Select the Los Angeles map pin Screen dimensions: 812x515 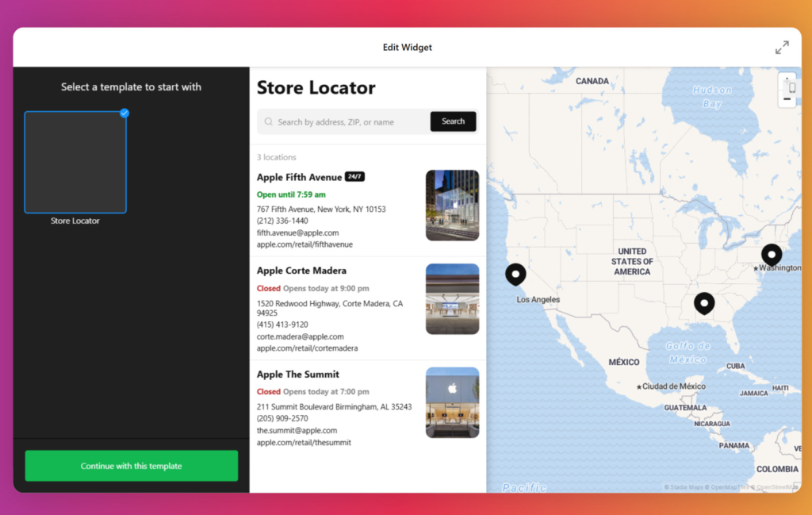coord(515,274)
